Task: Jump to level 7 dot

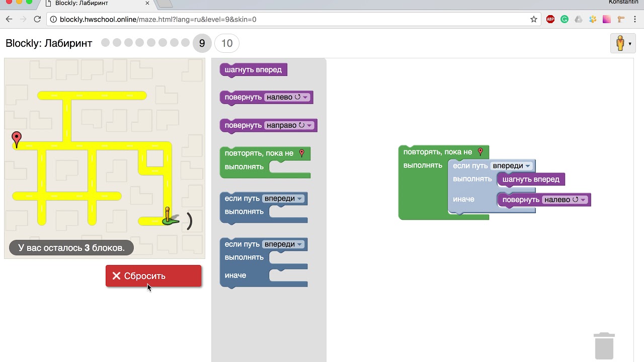Action: [174, 43]
